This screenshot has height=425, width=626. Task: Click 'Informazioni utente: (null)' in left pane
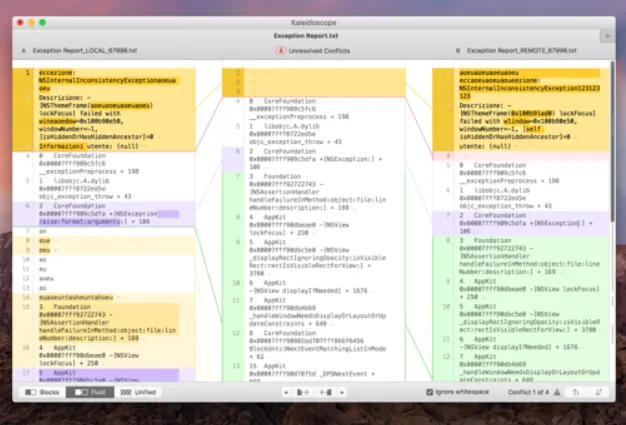(x=89, y=146)
